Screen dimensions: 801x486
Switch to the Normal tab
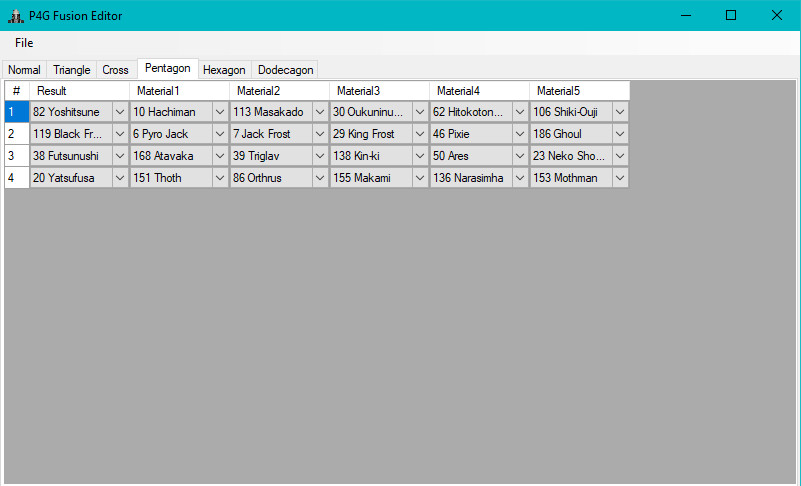[x=25, y=70]
